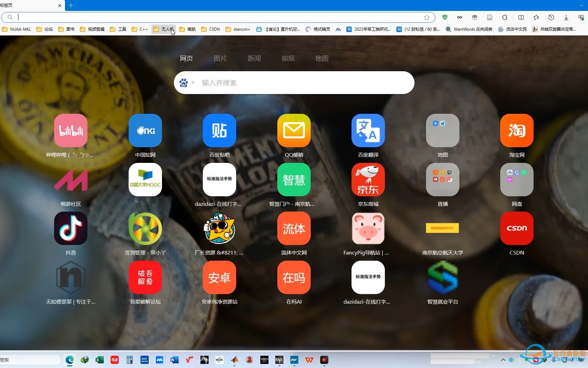This screenshot has height=368, width=588.
Task: Open the 网盘 folder tile
Action: 517,180
